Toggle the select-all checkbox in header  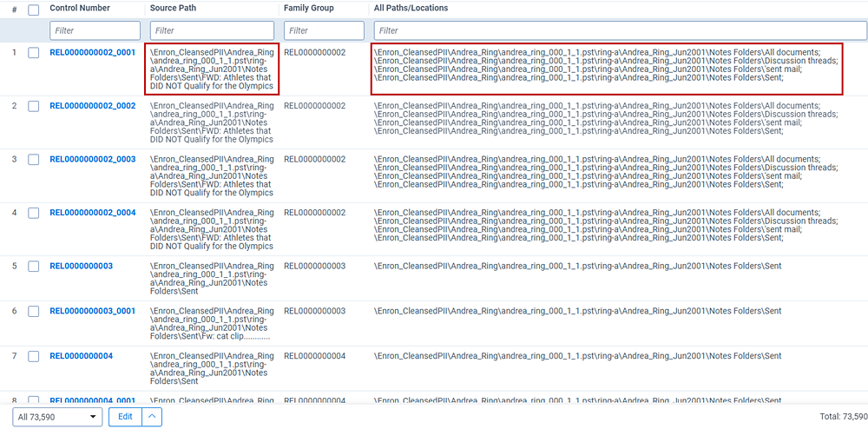point(33,10)
